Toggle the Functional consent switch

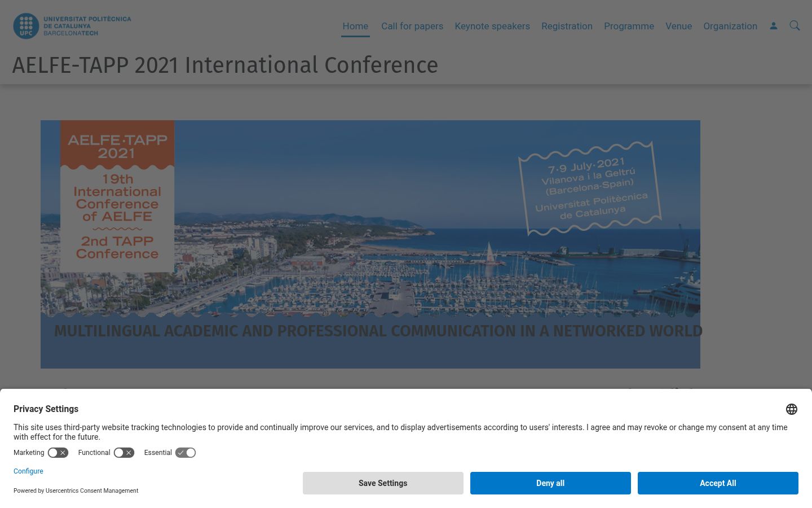point(123,453)
